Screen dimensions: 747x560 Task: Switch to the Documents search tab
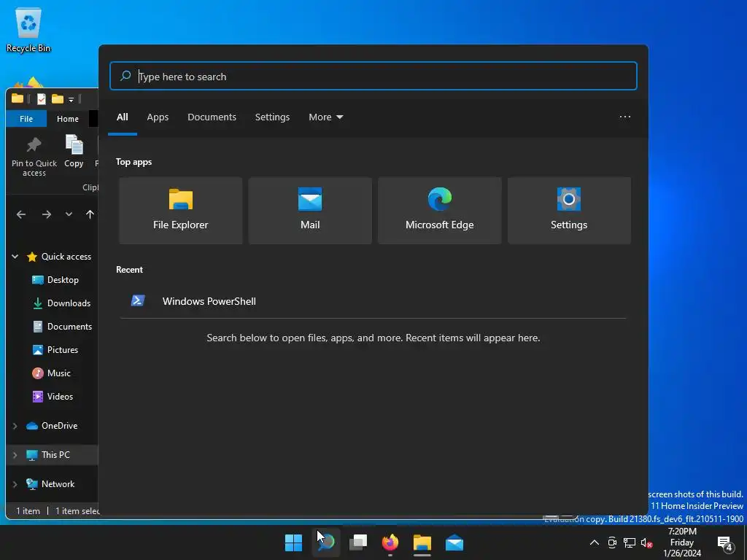tap(212, 117)
